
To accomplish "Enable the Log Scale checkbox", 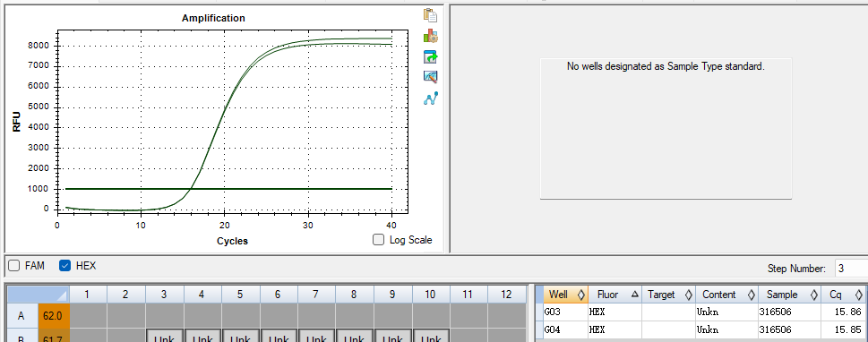I will click(379, 240).
